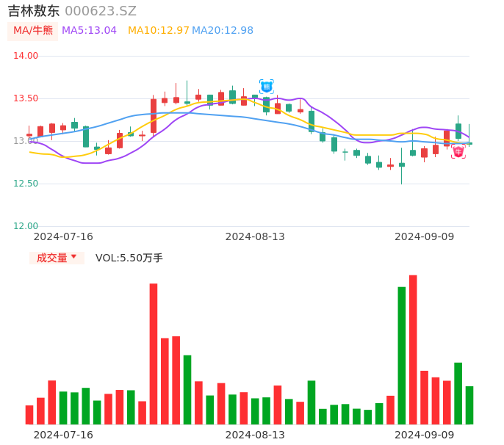The image size is (504, 445).
Task: Click the stock code 000623.SZ
Action: click(101, 11)
